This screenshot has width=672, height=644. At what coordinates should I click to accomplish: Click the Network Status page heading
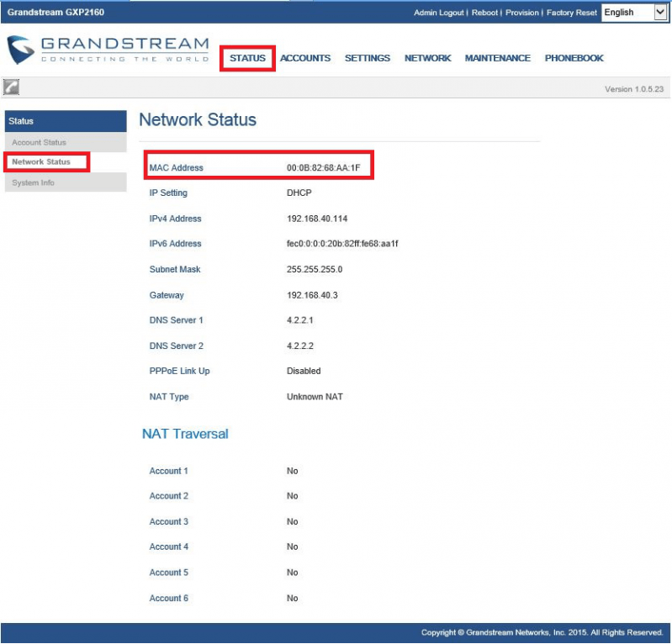pyautogui.click(x=198, y=119)
